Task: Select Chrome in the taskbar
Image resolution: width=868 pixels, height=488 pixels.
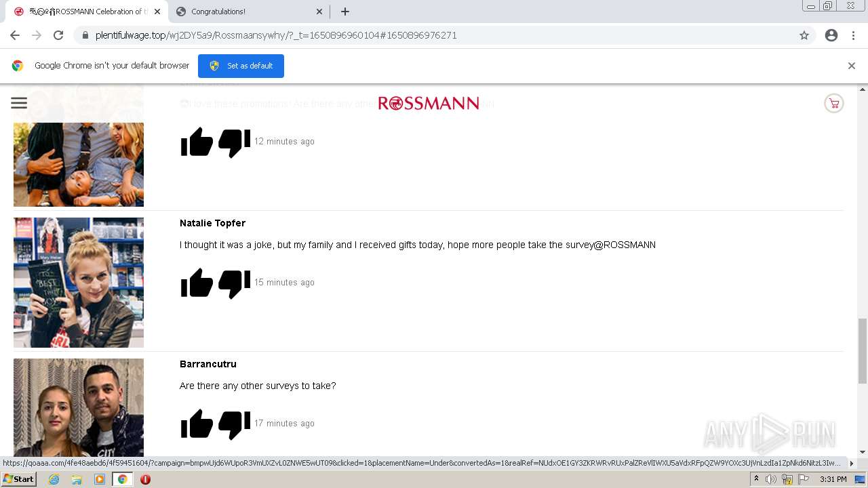Action: 123,479
